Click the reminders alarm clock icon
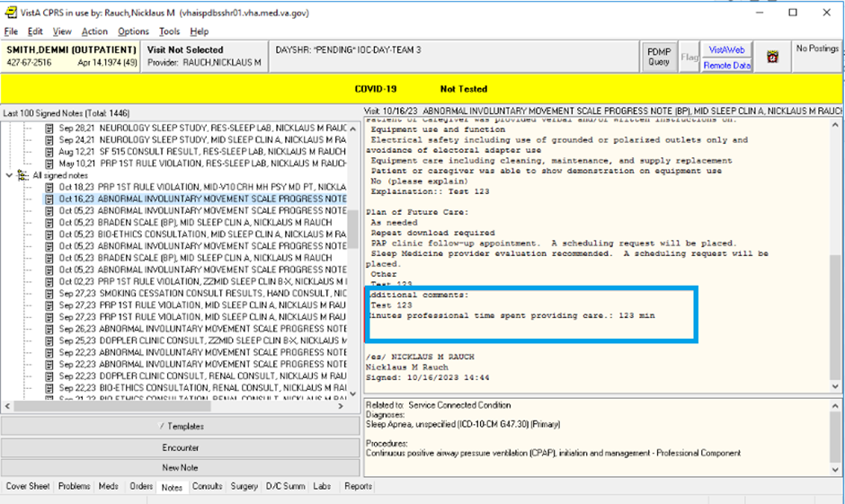 pyautogui.click(x=772, y=57)
